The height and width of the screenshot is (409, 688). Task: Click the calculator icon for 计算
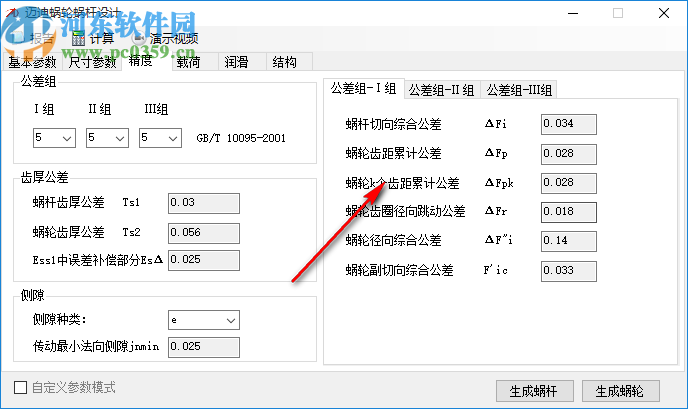(x=78, y=39)
